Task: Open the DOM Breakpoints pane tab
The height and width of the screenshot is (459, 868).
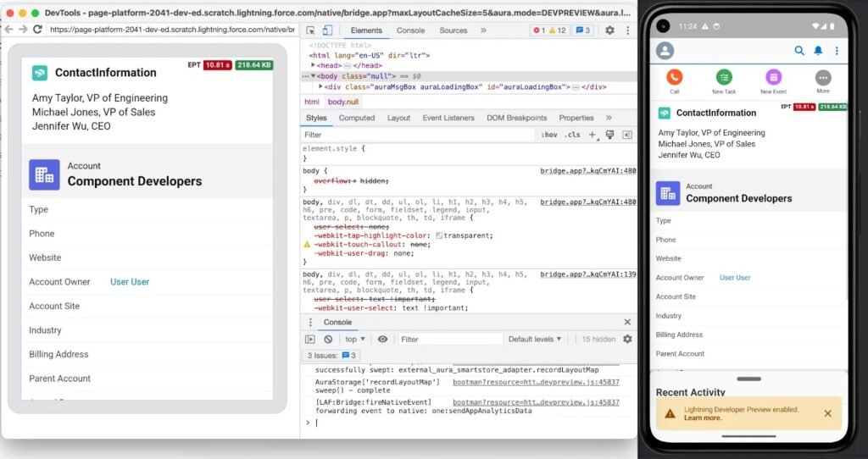Action: [x=516, y=118]
